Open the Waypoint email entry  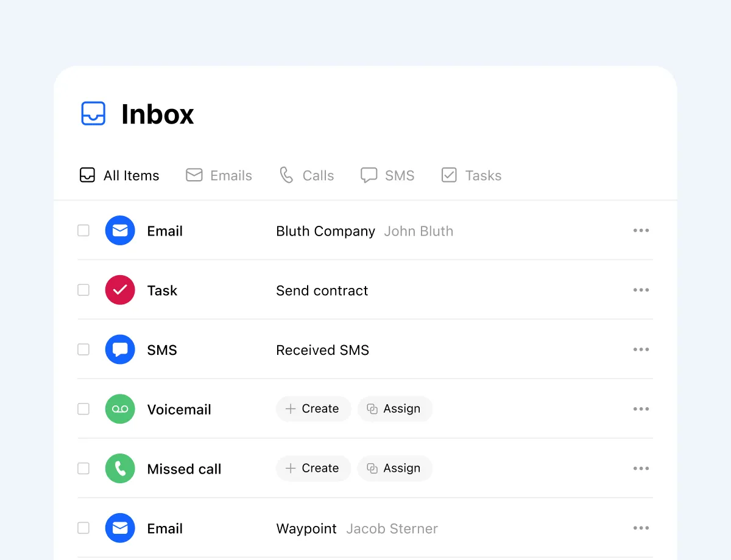tap(306, 529)
